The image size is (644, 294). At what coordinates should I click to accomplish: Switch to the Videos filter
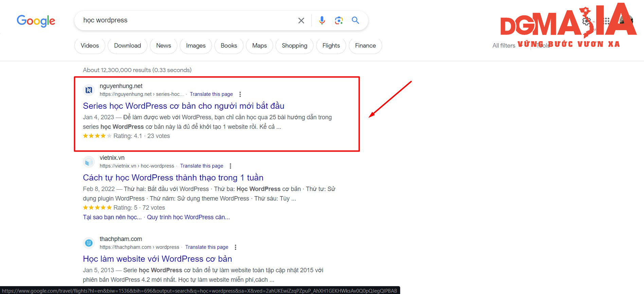pyautogui.click(x=90, y=46)
